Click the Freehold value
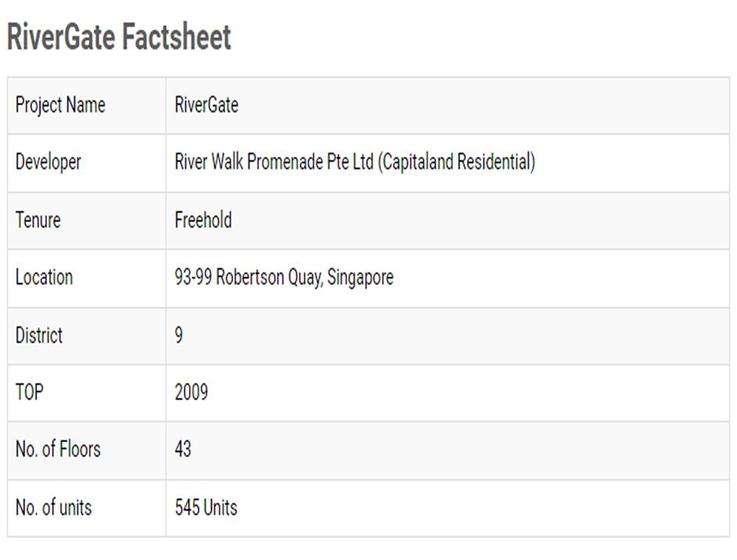The height and width of the screenshot is (560, 737). [203, 220]
